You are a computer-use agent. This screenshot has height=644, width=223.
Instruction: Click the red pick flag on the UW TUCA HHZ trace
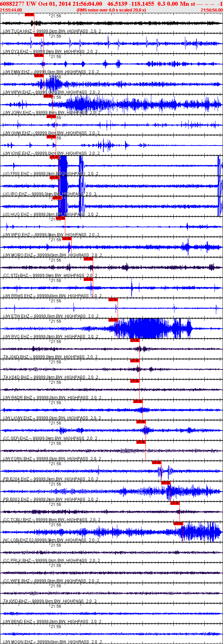[30, 15]
